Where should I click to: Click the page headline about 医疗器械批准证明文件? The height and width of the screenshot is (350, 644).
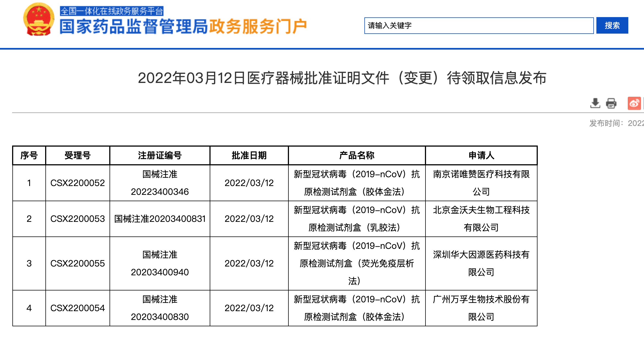(x=342, y=78)
